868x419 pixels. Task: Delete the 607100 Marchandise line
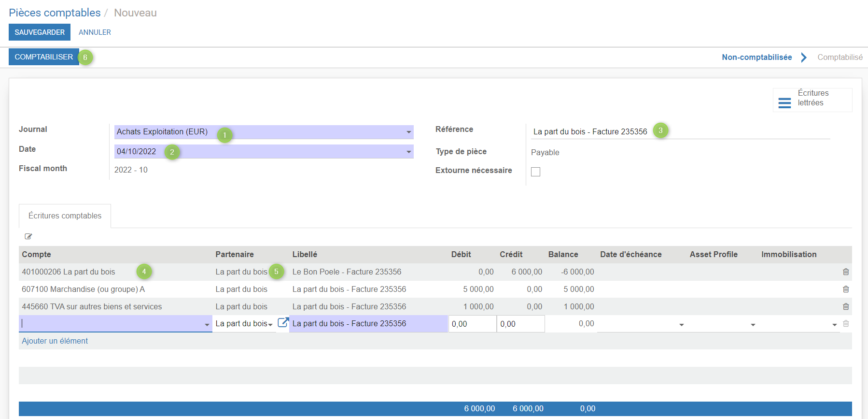pos(846,289)
